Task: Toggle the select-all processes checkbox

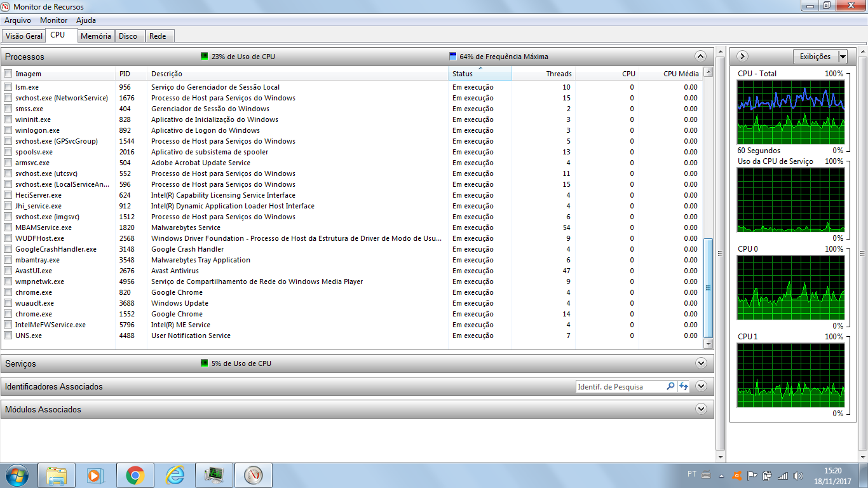Action: pyautogui.click(x=8, y=74)
